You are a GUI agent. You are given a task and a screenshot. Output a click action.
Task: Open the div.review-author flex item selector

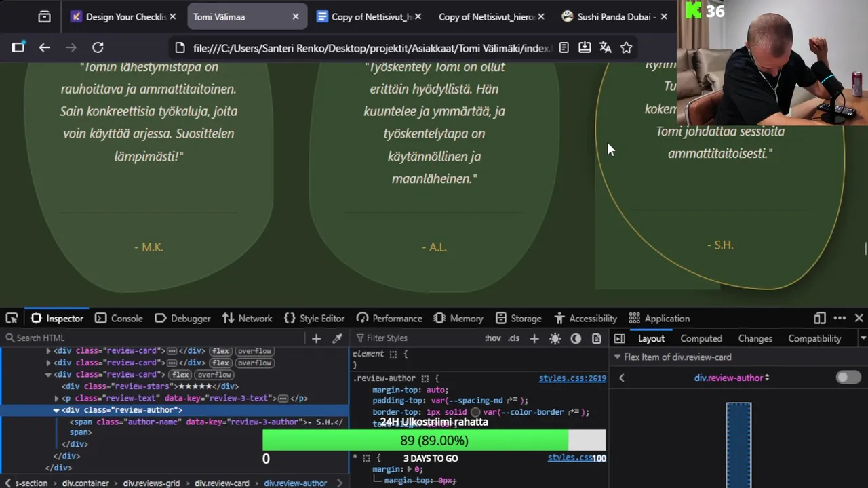[x=732, y=378]
